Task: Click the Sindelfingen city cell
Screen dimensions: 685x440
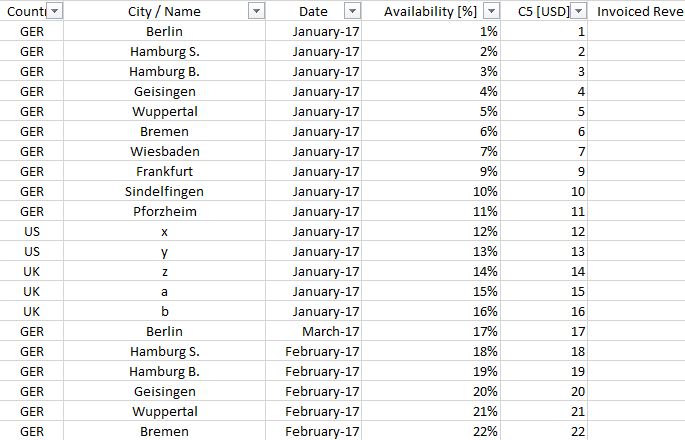Action: (x=164, y=192)
